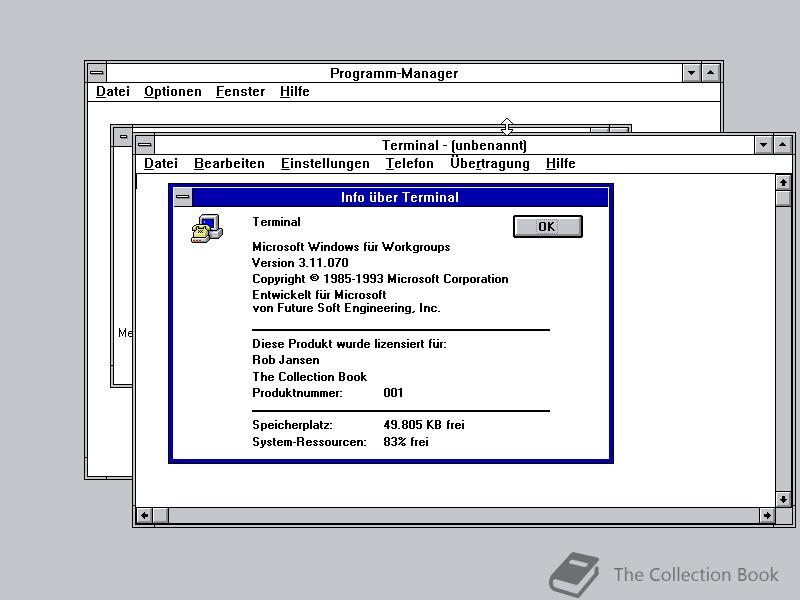Open Hilfe menu in Programm-Manager
The image size is (800, 600).
pyautogui.click(x=294, y=91)
